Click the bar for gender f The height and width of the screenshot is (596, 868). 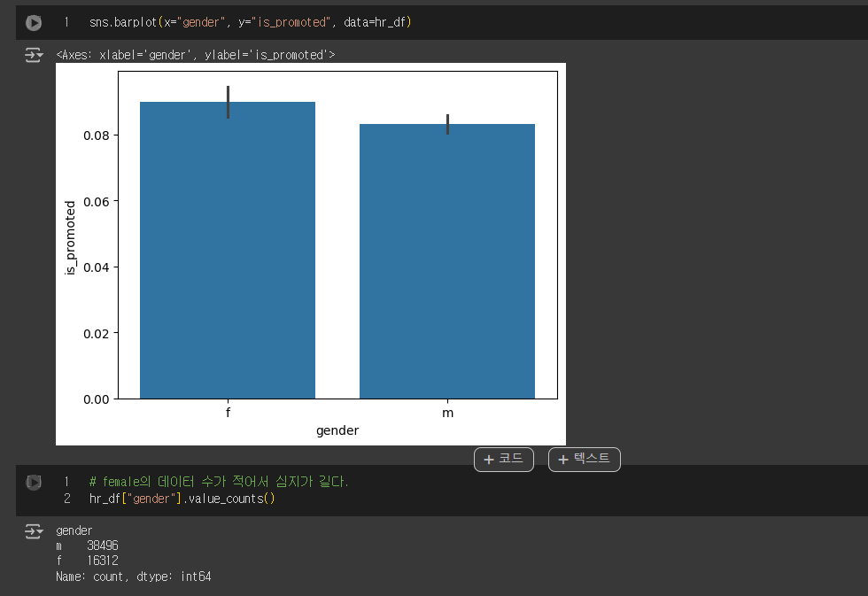click(228, 250)
